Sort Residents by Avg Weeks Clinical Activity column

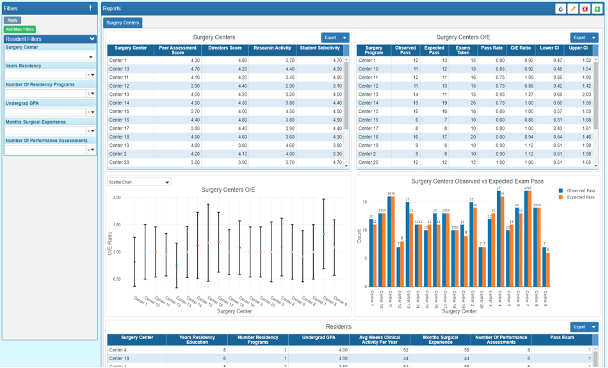tap(380, 340)
